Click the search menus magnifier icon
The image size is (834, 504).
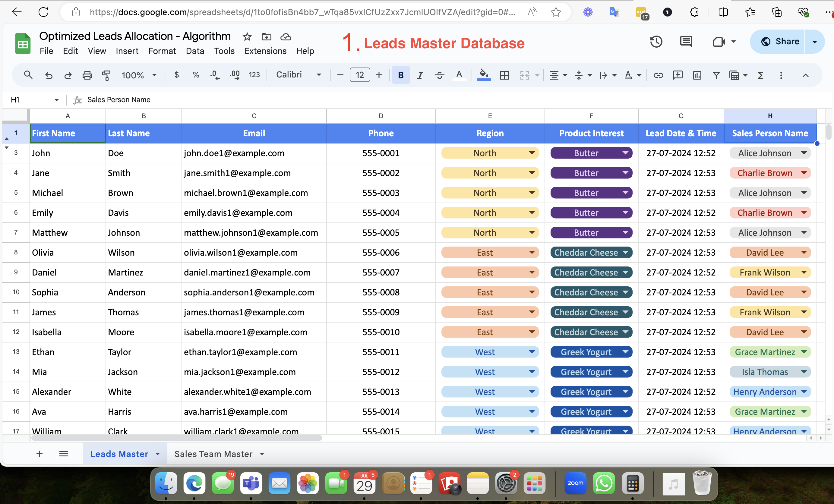click(x=28, y=75)
